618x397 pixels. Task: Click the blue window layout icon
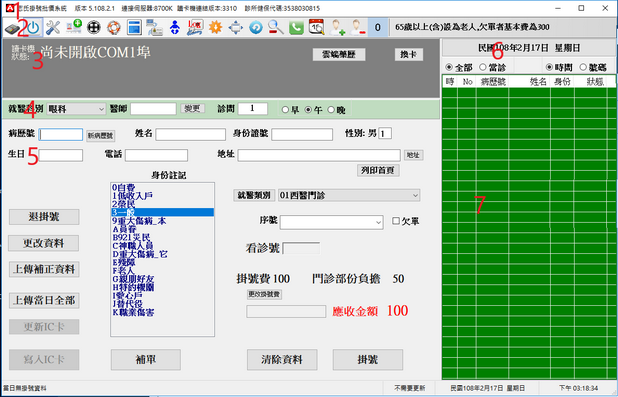(x=134, y=27)
